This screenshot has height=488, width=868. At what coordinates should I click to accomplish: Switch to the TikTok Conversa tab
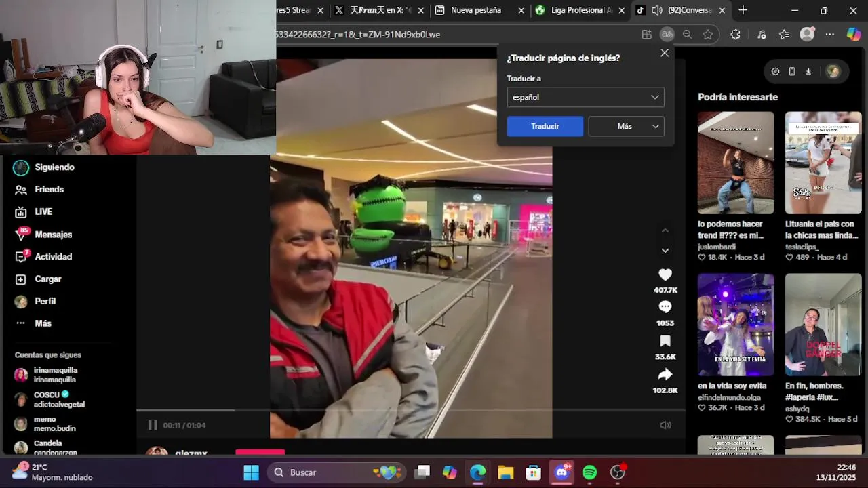pyautogui.click(x=680, y=10)
